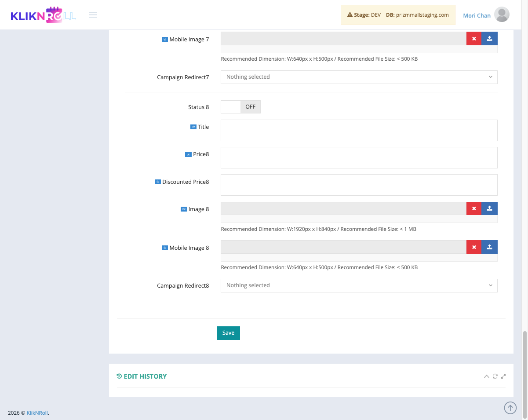Click the Mori Chan username link
The height and width of the screenshot is (420, 528).
click(477, 15)
